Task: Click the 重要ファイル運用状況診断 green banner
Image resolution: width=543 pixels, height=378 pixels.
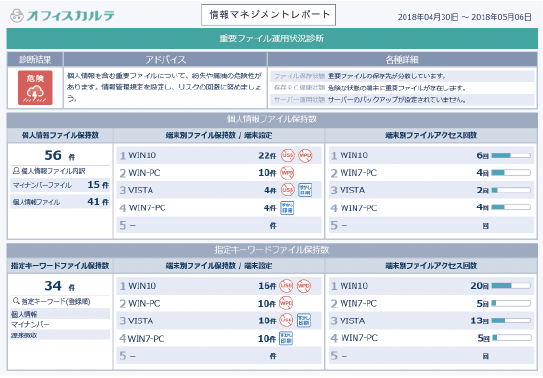Action: tap(272, 38)
